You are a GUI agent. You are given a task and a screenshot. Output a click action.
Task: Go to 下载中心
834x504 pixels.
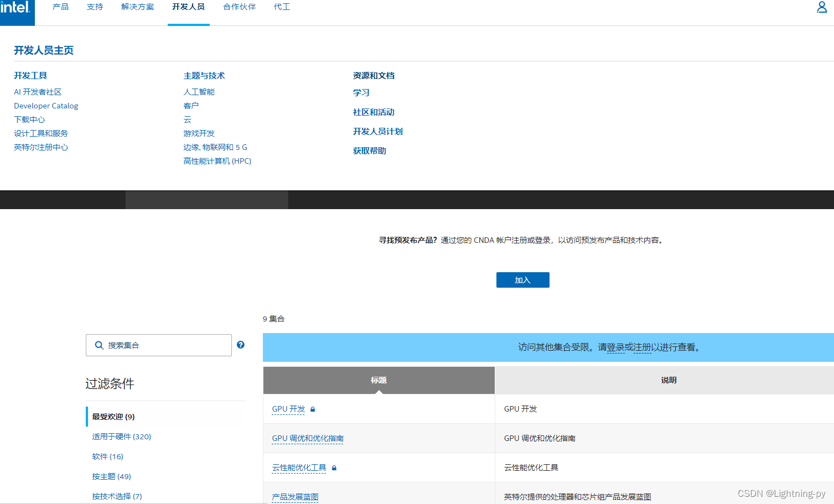click(29, 119)
